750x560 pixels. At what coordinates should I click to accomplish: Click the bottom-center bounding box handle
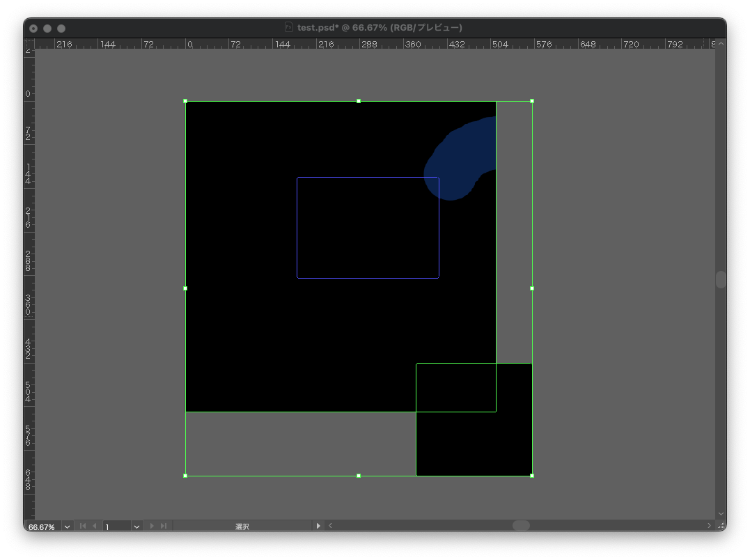pyautogui.click(x=359, y=476)
